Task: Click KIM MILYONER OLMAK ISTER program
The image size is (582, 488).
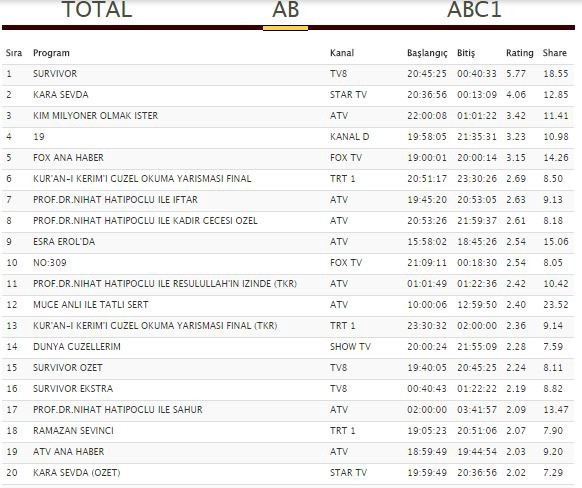Action: pyautogui.click(x=95, y=115)
